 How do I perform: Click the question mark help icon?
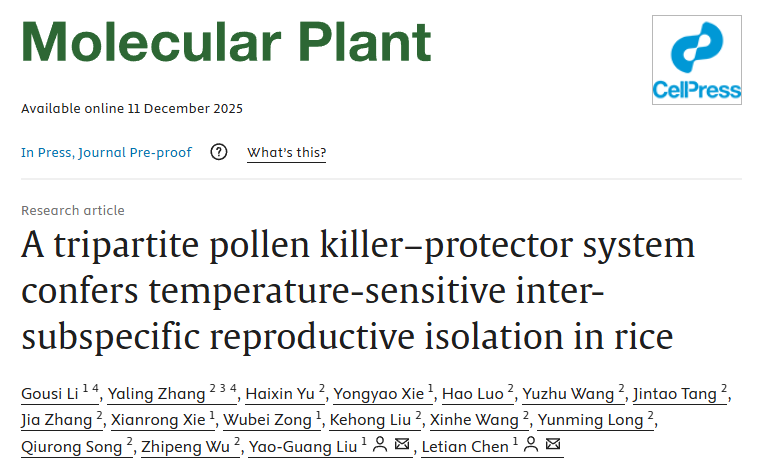click(x=219, y=152)
